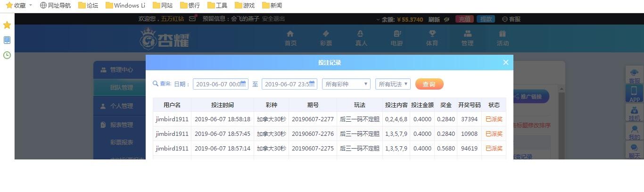Click the magnifier 查询 icon
644x192 pixels.
point(156,83)
